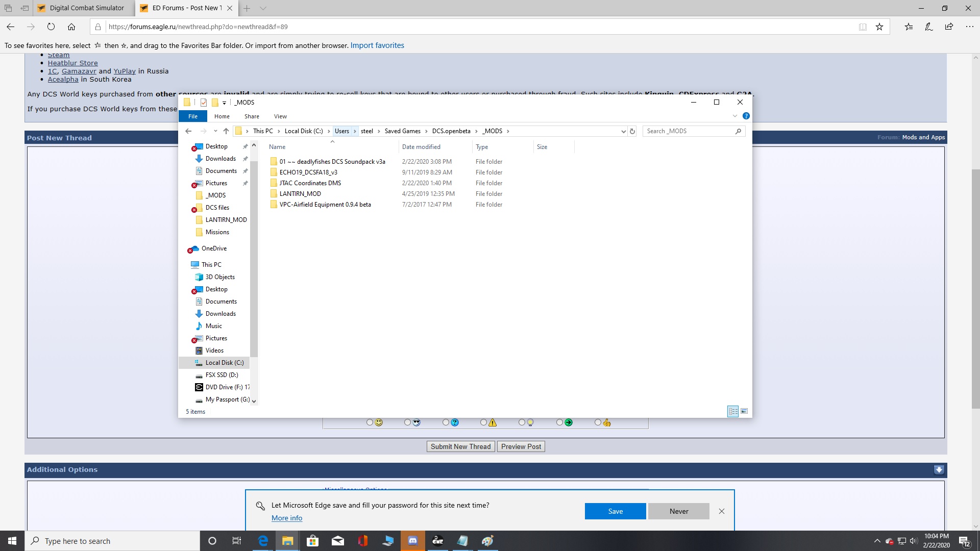Open Edge reading view icon
This screenshot has width=980, height=551.
tap(863, 27)
